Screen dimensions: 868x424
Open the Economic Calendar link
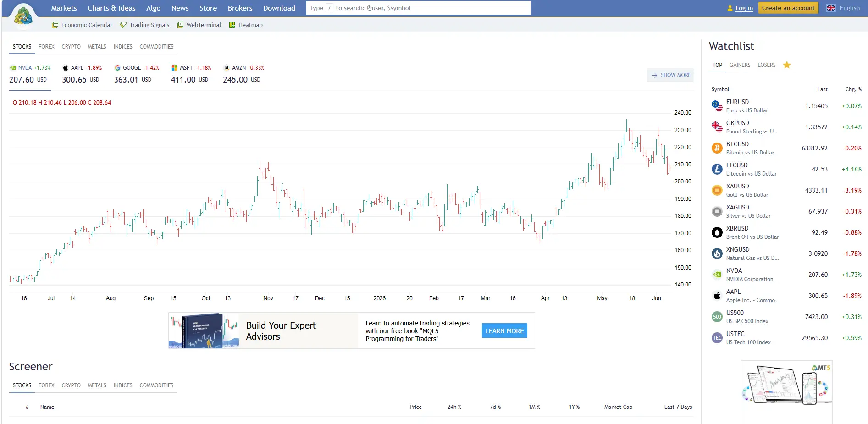tap(82, 25)
